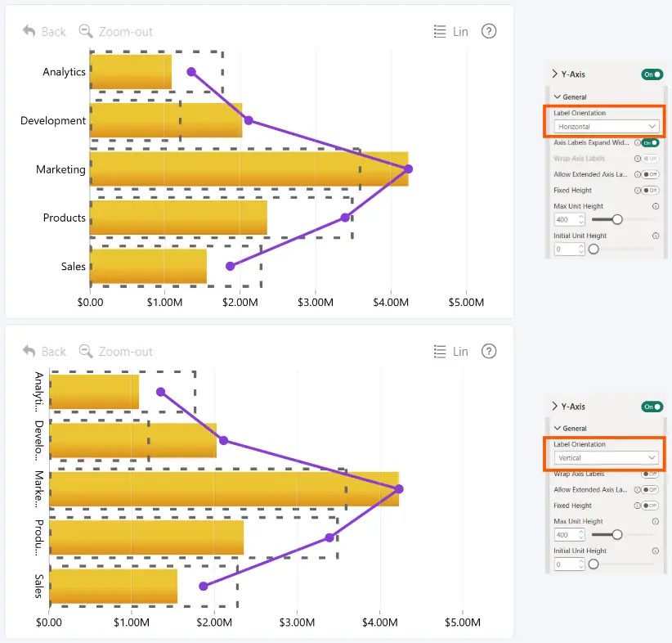672x643 pixels.
Task: Click the Back arrow in the horizontal-label chart
Action: click(29, 31)
